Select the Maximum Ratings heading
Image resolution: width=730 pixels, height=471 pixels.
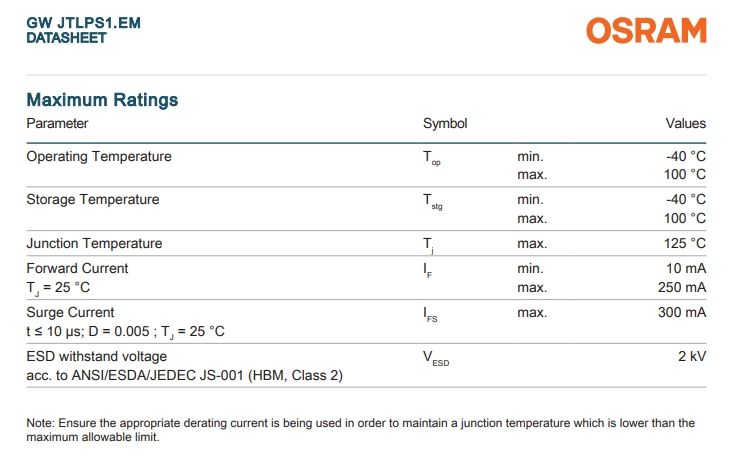click(x=102, y=100)
